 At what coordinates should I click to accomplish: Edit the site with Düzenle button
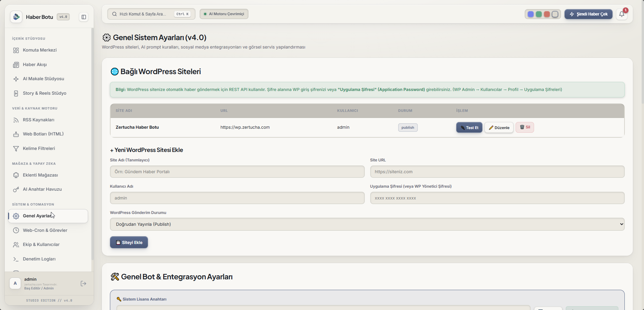[499, 128]
